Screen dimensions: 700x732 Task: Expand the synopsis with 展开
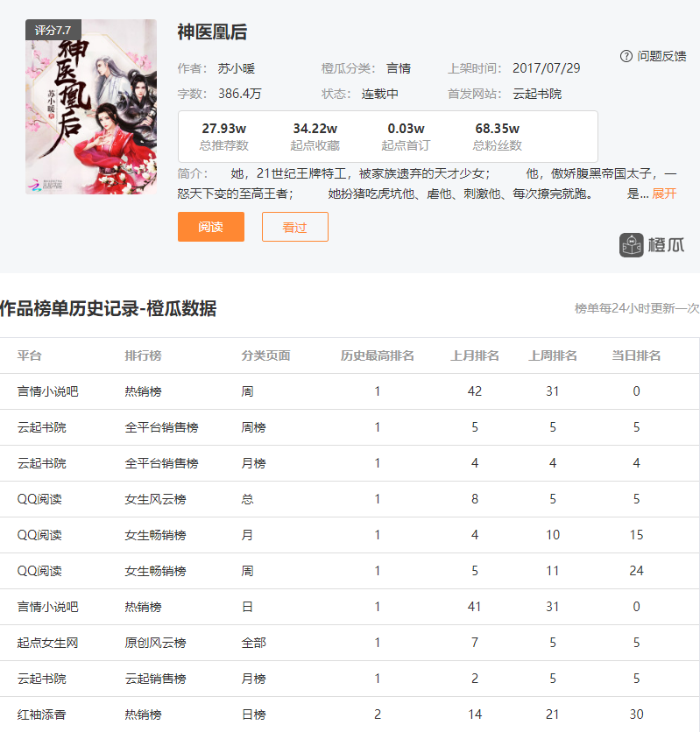[x=664, y=194]
